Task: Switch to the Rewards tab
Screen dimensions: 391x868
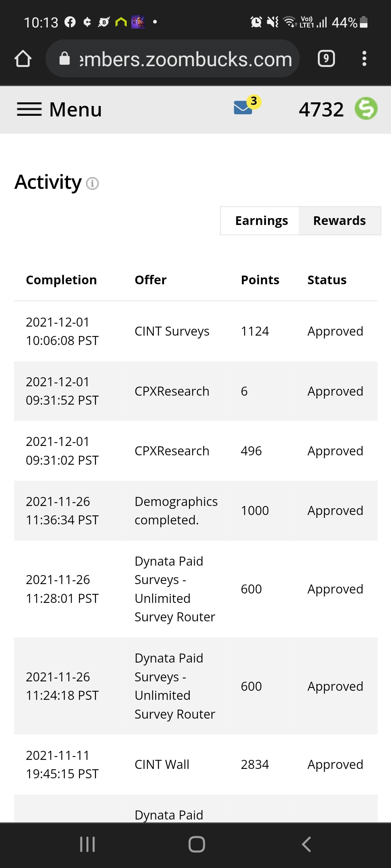Action: 340,221
